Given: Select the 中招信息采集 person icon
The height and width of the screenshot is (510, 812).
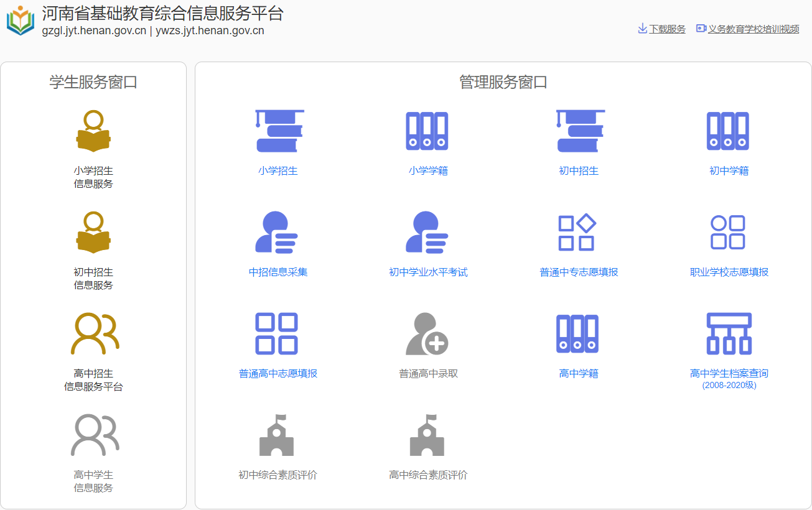Looking at the screenshot, I should coord(277,233).
